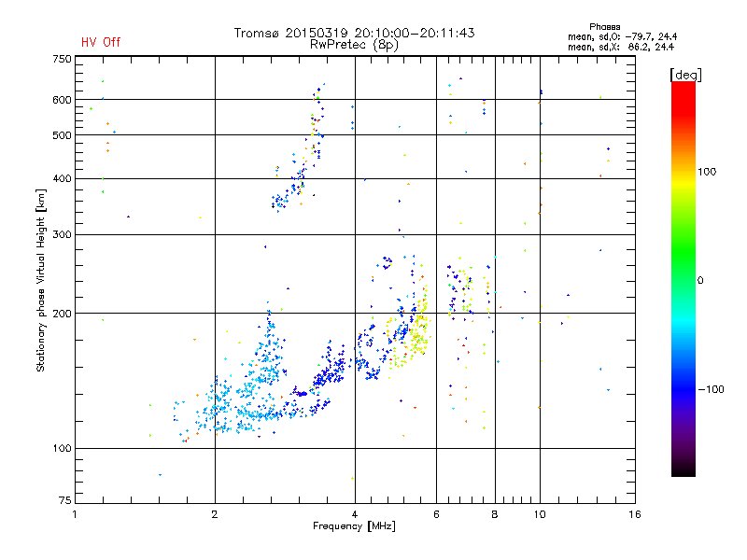
Task: Click y-axis tick label '300'
Action: click(62, 234)
